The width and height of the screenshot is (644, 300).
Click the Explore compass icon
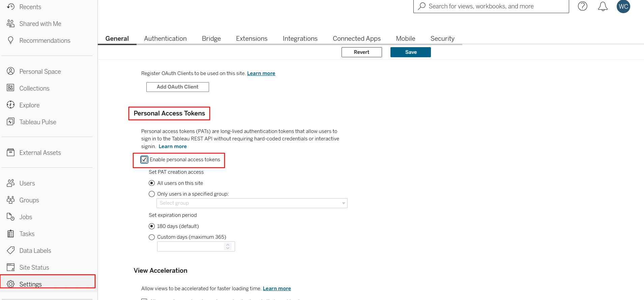[x=11, y=105]
